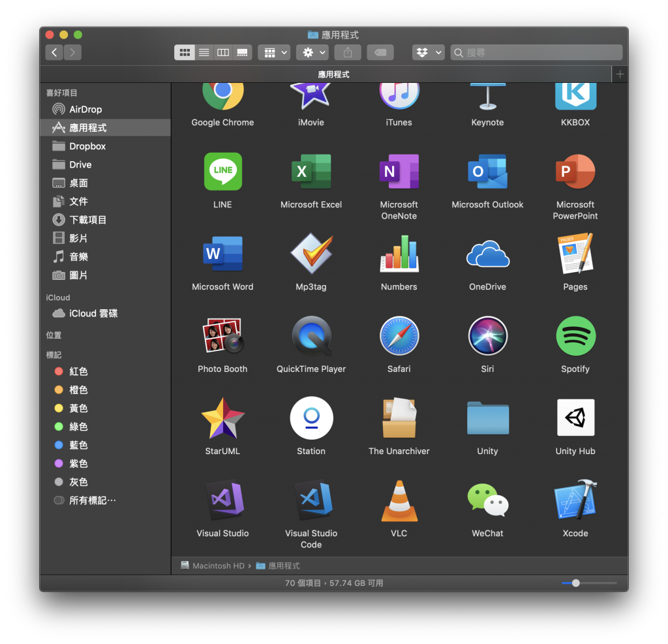This screenshot has width=668, height=644.
Task: Switch to list view mode
Action: point(204,52)
